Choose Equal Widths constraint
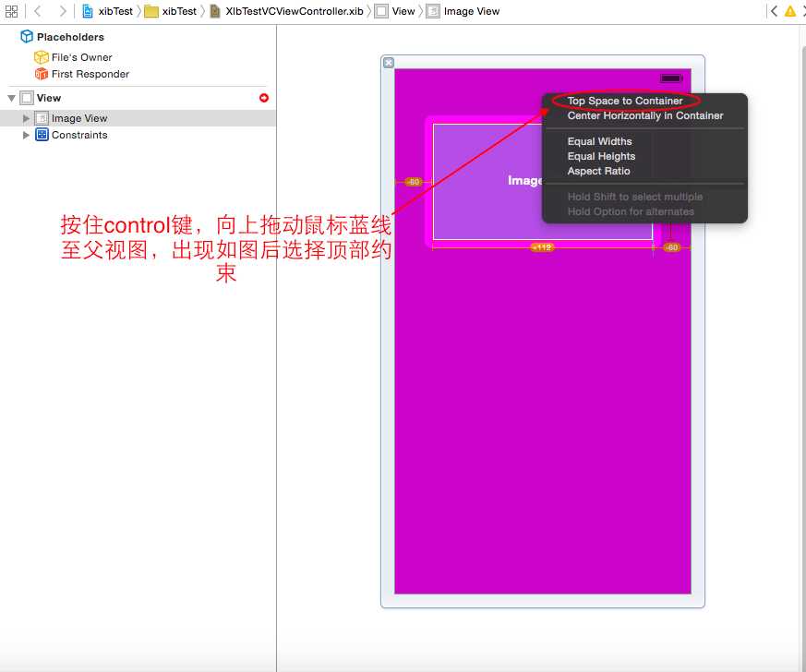806x672 pixels. (599, 141)
